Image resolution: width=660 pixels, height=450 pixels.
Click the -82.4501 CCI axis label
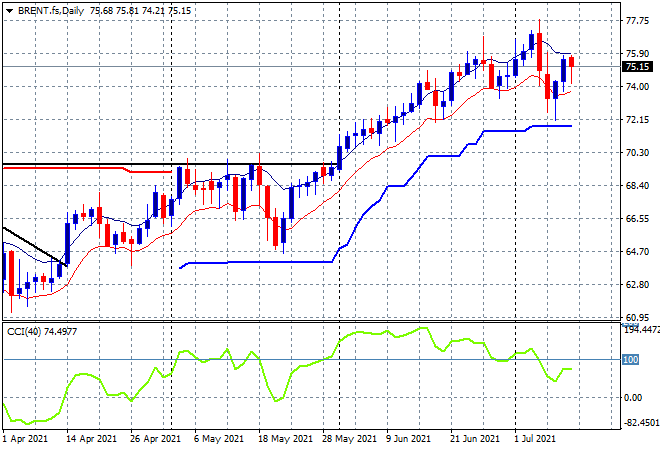pyautogui.click(x=641, y=422)
